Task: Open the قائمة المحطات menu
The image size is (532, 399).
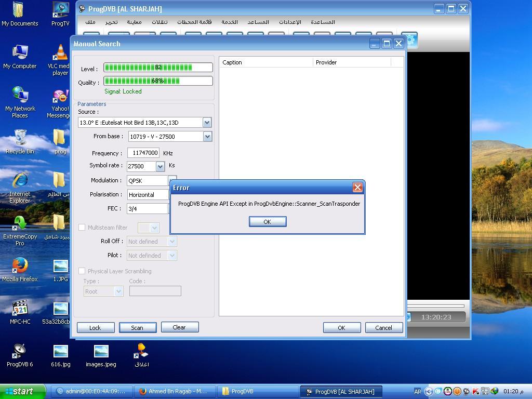Action: pyautogui.click(x=194, y=22)
